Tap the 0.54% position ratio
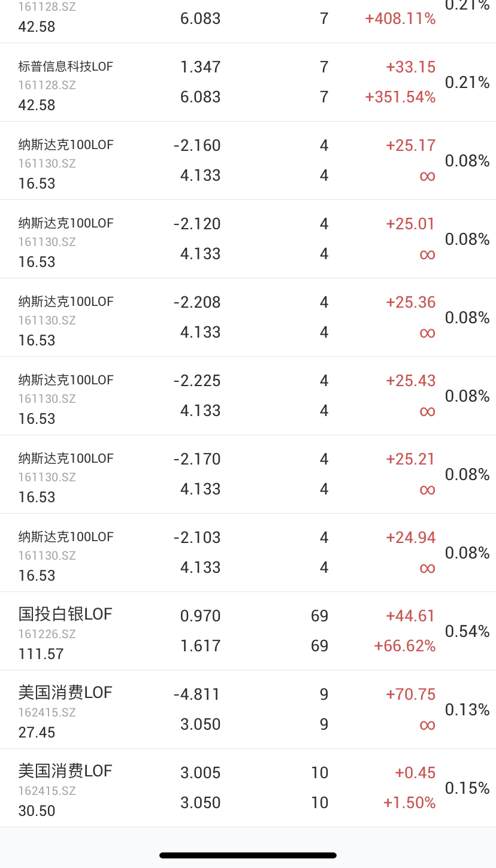496x868 pixels. [x=467, y=631]
